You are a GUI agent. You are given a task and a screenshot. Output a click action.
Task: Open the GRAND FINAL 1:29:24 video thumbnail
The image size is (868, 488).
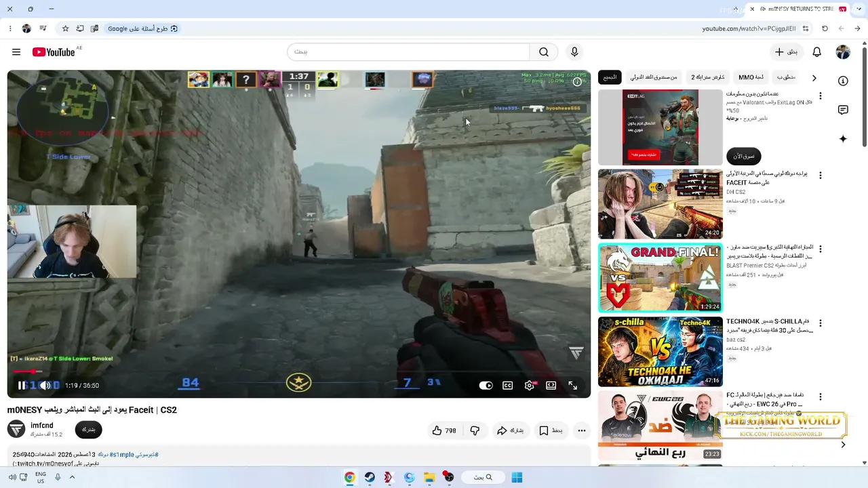pyautogui.click(x=660, y=278)
